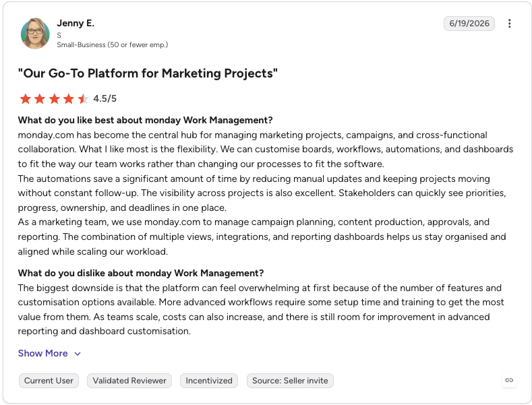Click Jenny E.'s profile avatar
532x405 pixels.
(35, 33)
